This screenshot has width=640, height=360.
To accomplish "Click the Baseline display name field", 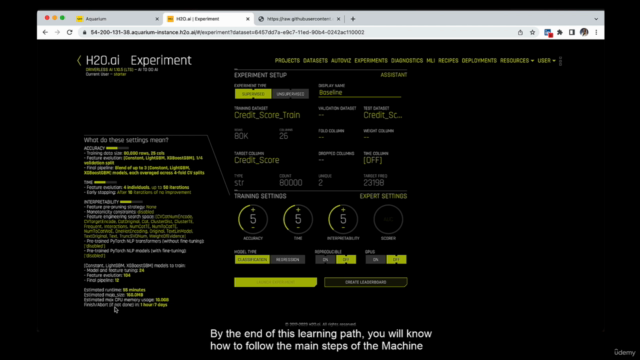I will click(x=360, y=93).
